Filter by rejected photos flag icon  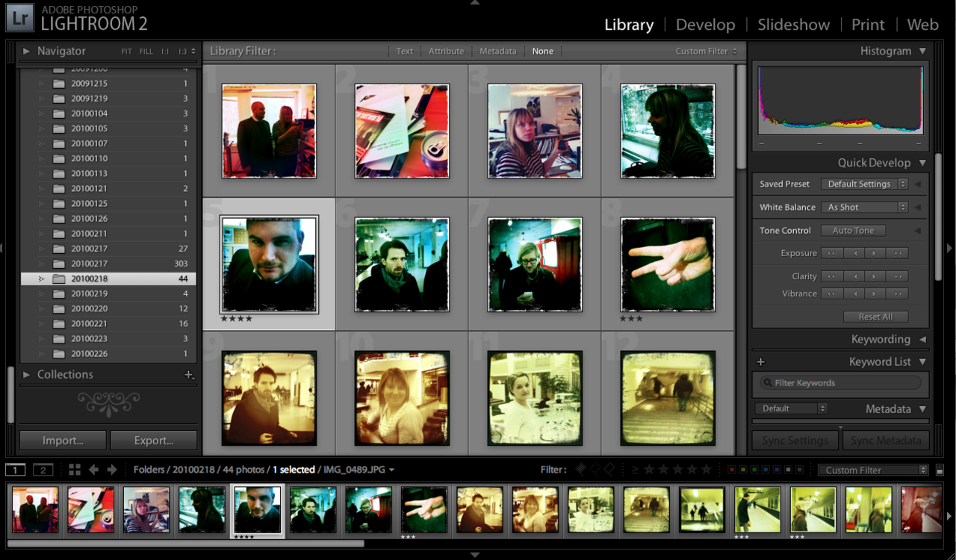coord(609,470)
